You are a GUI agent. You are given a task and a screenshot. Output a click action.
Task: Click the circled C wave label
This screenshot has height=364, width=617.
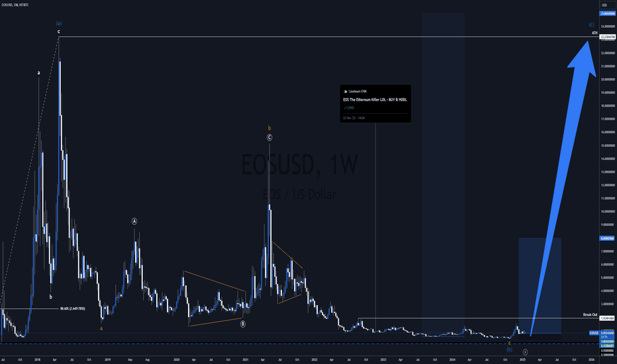pos(269,138)
